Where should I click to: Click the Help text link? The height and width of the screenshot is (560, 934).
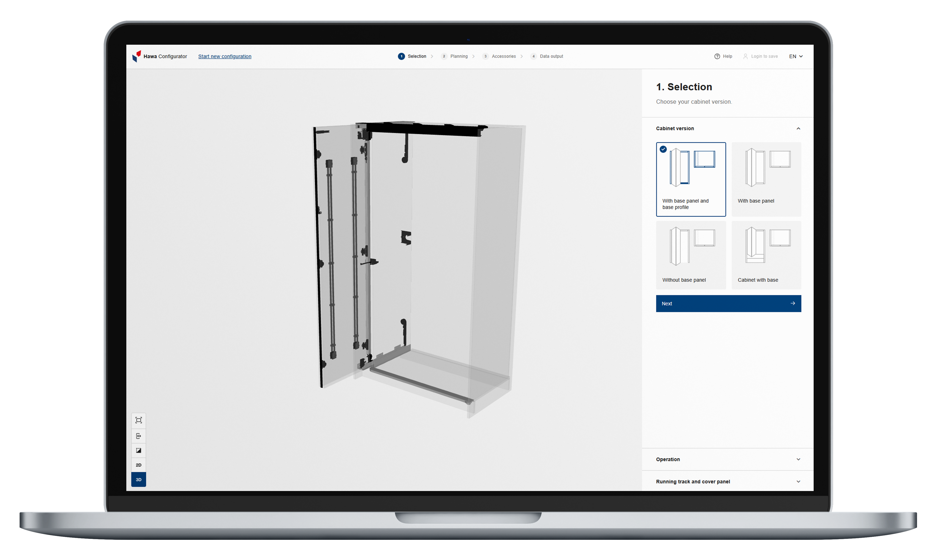[727, 56]
